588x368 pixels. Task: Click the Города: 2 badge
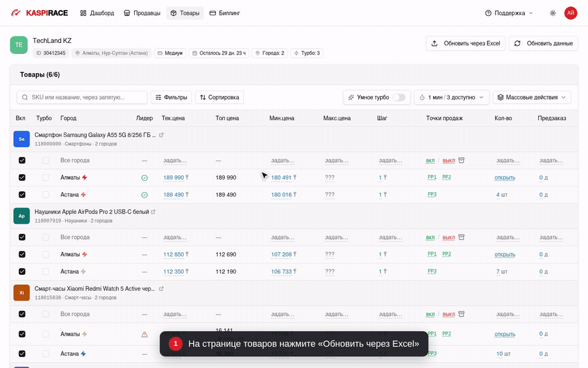(269, 53)
